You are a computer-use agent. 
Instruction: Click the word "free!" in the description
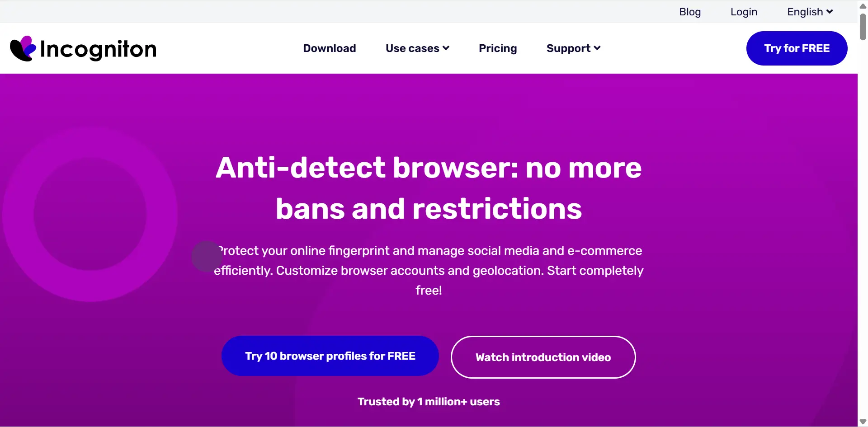point(429,291)
